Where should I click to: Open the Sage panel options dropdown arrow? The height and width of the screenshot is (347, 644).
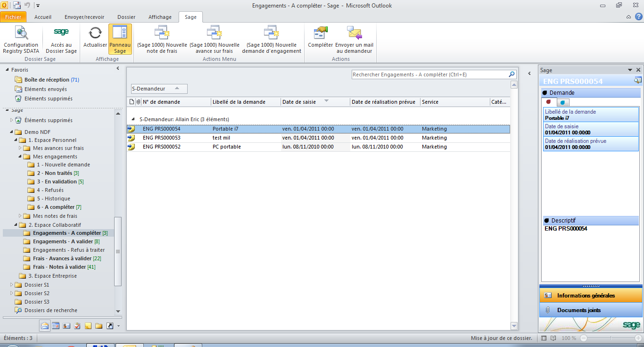pyautogui.click(x=630, y=70)
